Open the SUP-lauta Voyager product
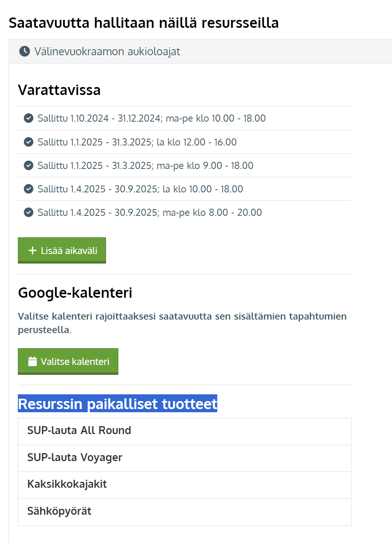 (x=75, y=458)
